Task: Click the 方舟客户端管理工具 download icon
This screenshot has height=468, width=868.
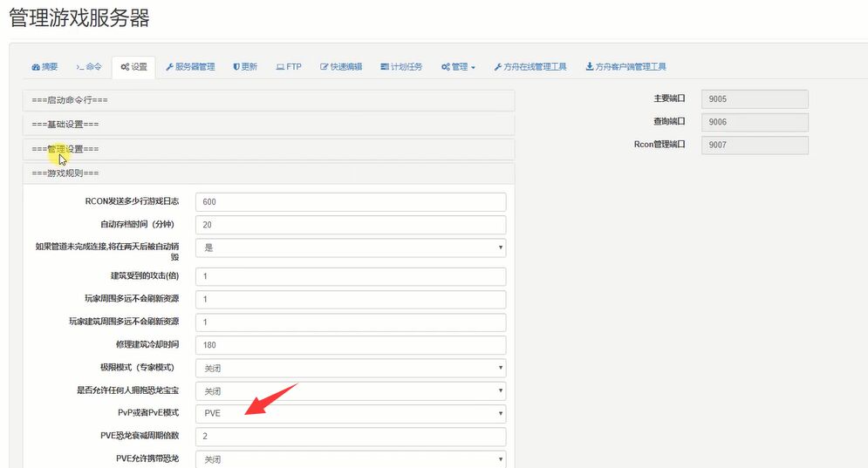Action: tap(590, 67)
